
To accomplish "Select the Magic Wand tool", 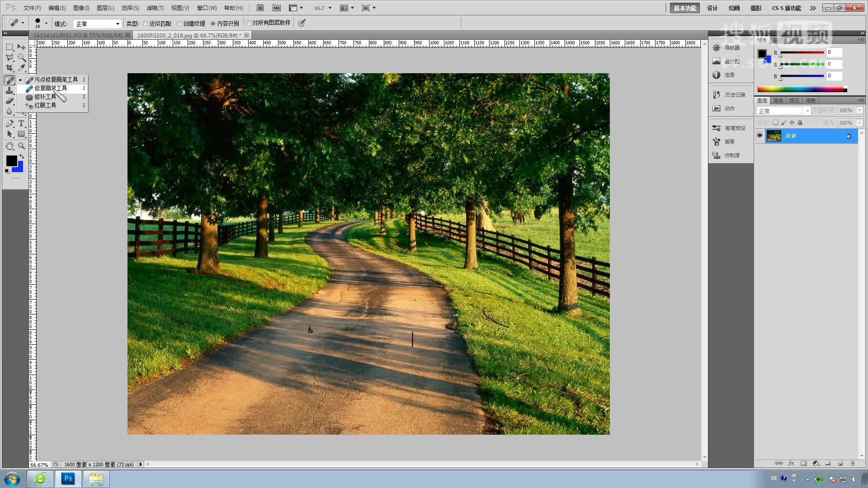I will 21,57.
